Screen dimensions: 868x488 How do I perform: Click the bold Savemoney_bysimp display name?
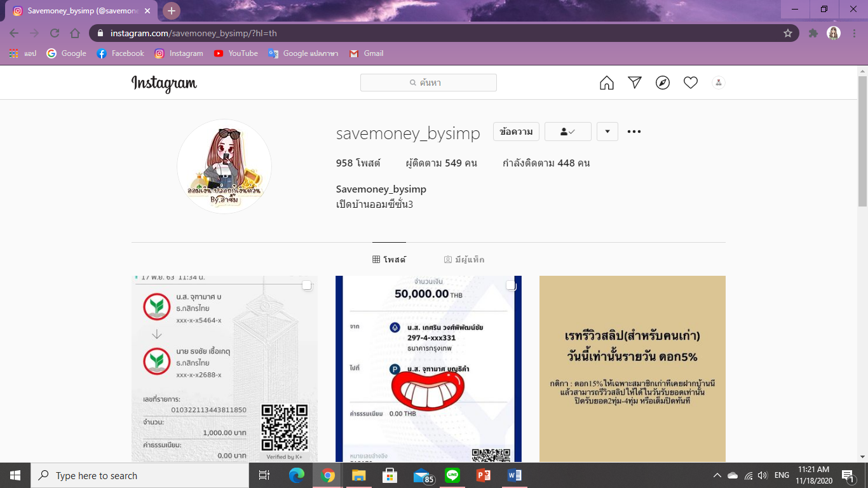pos(381,189)
